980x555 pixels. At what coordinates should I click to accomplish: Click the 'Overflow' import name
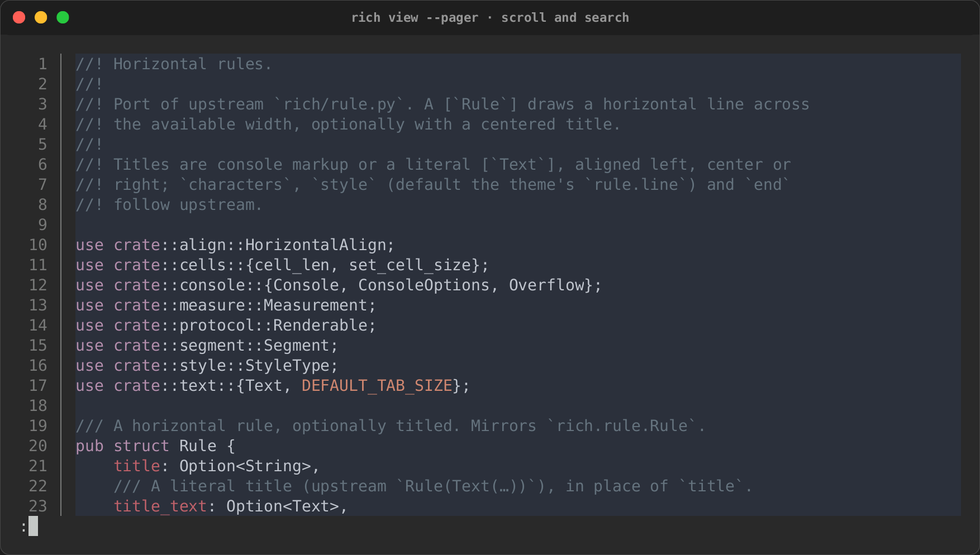tap(546, 285)
